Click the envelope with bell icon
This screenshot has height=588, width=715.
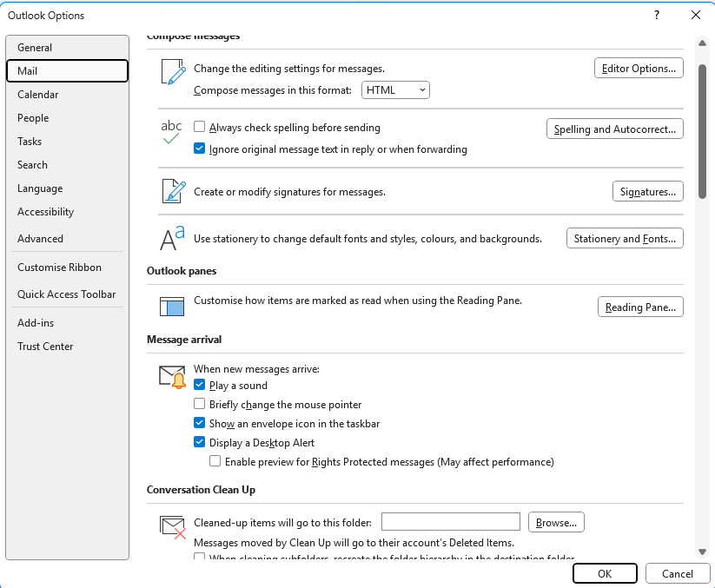click(172, 377)
